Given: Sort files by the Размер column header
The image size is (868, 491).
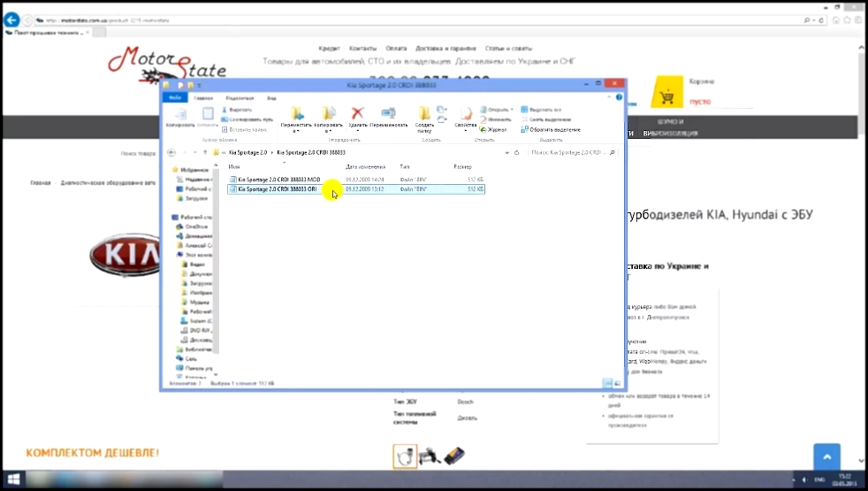Looking at the screenshot, I should [462, 166].
